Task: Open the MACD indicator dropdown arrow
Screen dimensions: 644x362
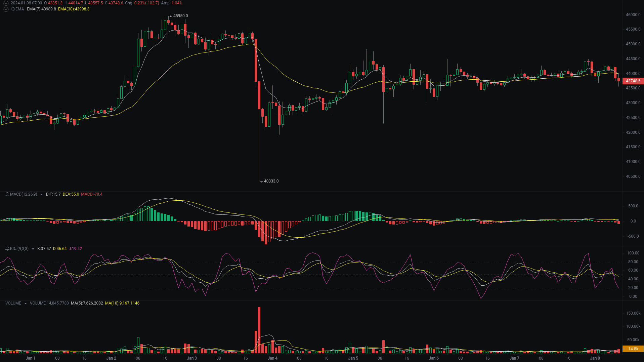Action: click(41, 194)
